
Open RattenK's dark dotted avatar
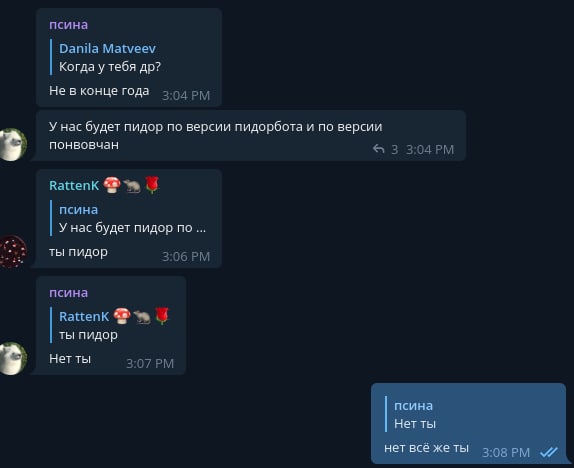[12, 252]
